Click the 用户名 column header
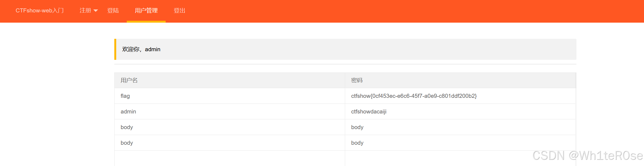This screenshot has height=166, width=644. point(230,80)
